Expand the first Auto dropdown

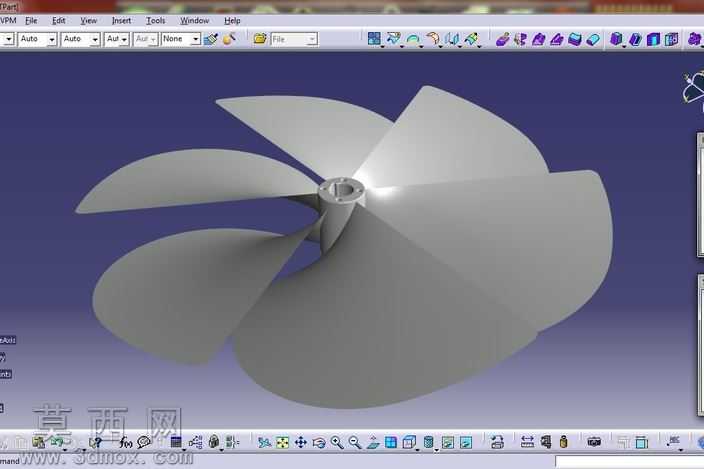[52, 39]
